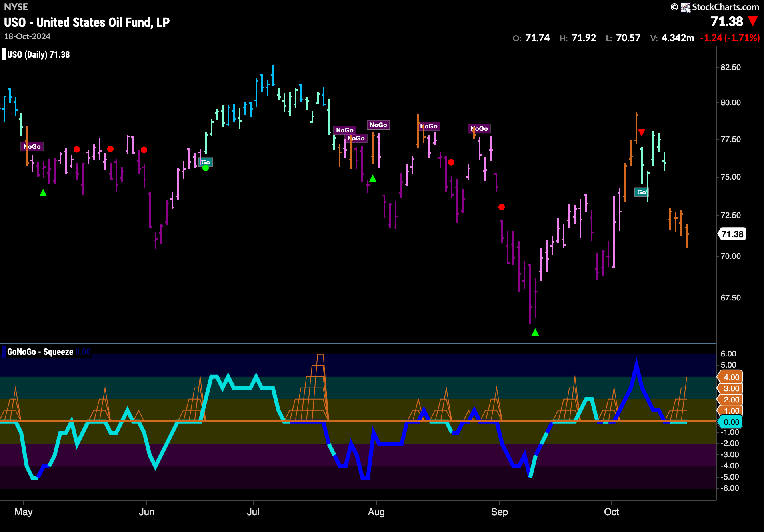764x532 pixels.
Task: Select the orange 2.00 squeeze value tag
Action: (730, 399)
